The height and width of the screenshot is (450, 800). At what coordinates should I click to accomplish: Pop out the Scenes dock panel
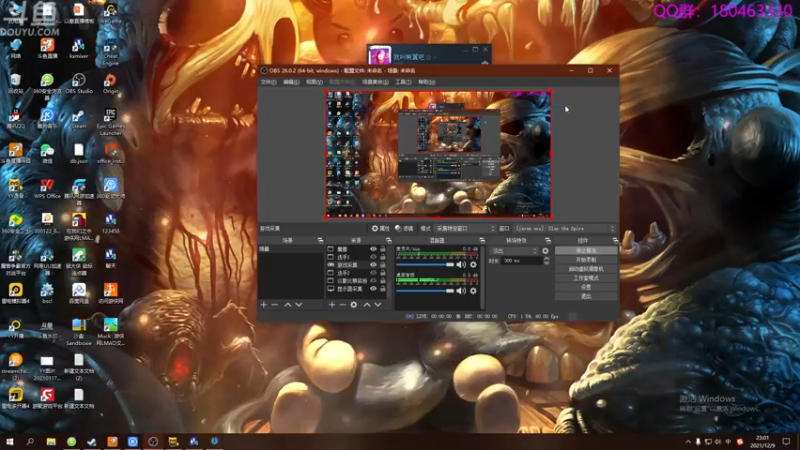point(320,240)
